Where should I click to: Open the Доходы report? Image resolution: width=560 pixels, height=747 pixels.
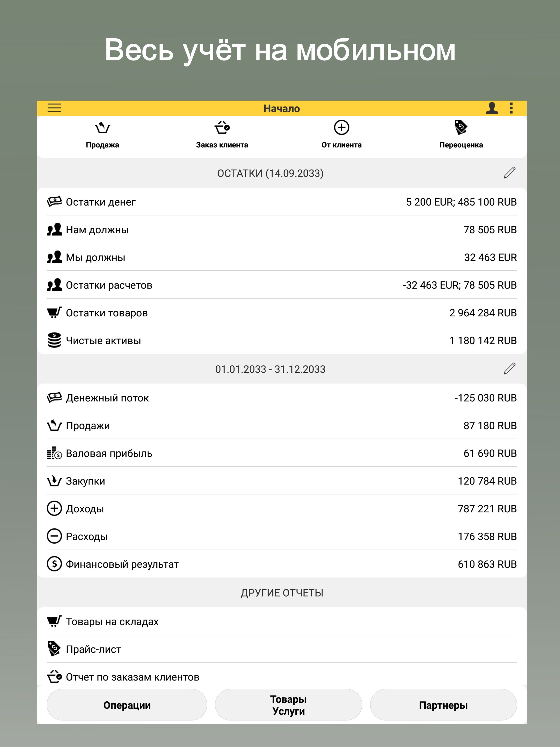coord(282,508)
